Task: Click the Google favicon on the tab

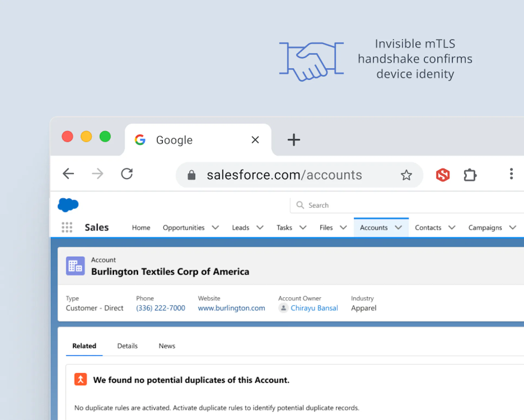Action: (140, 140)
